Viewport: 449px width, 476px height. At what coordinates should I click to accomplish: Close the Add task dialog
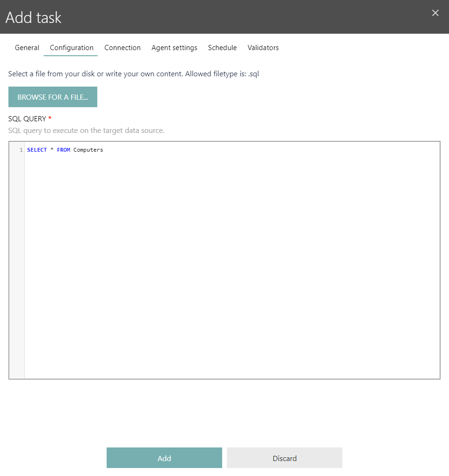435,13
